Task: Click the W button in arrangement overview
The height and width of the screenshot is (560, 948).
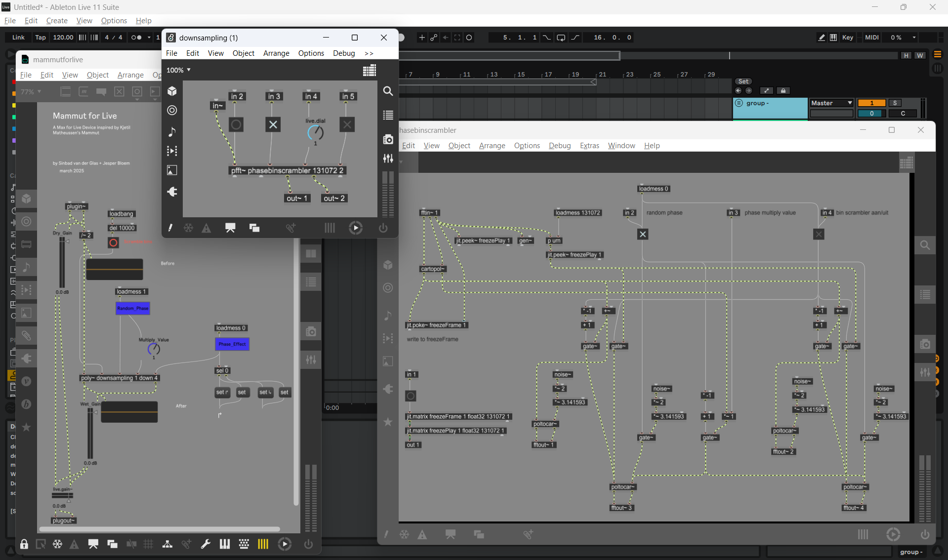Action: coord(920,55)
